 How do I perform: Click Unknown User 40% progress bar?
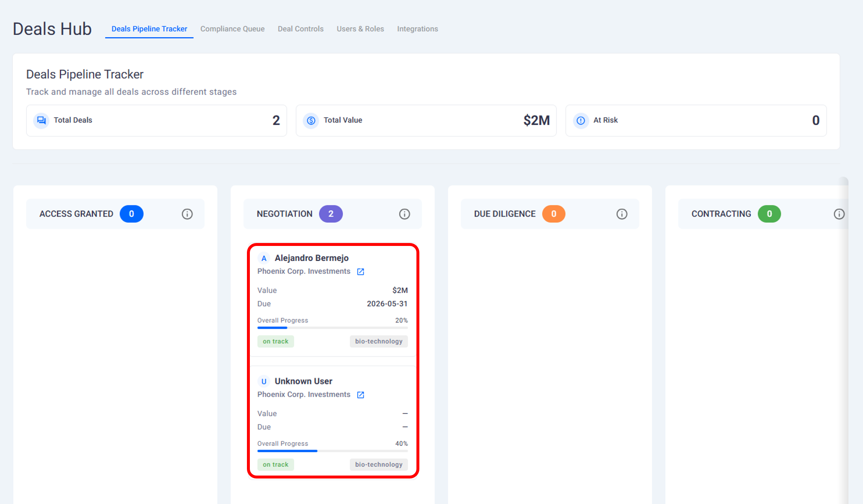[x=332, y=451]
